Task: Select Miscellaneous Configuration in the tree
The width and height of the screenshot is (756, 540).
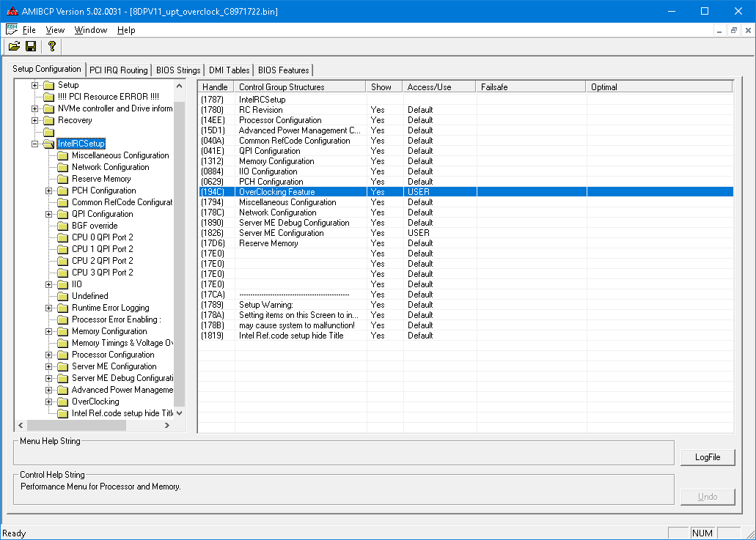Action: click(x=120, y=155)
